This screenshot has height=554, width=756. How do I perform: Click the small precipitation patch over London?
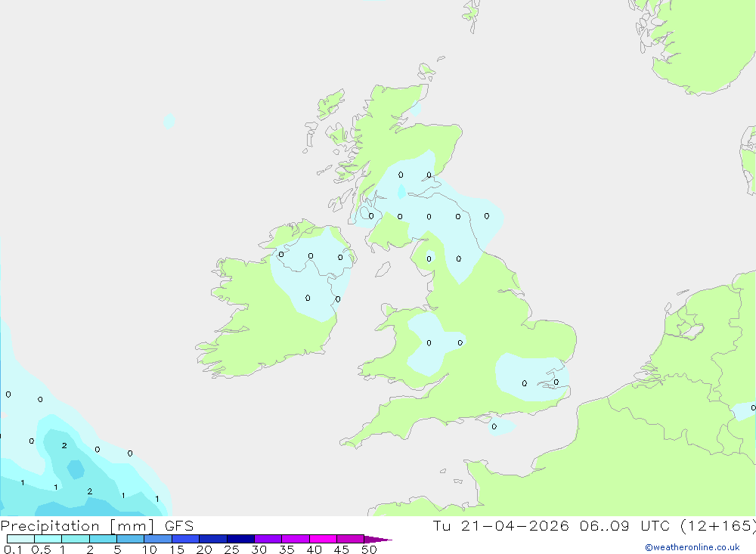[533, 378]
